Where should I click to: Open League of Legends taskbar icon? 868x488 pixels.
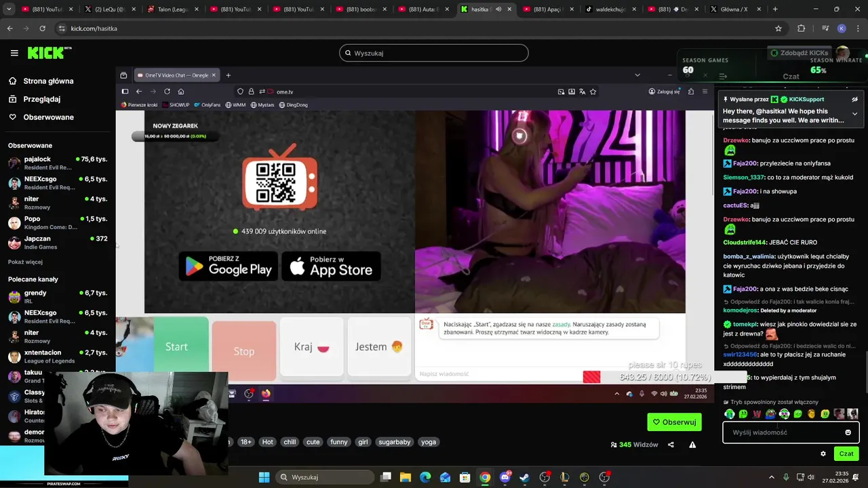565,477
